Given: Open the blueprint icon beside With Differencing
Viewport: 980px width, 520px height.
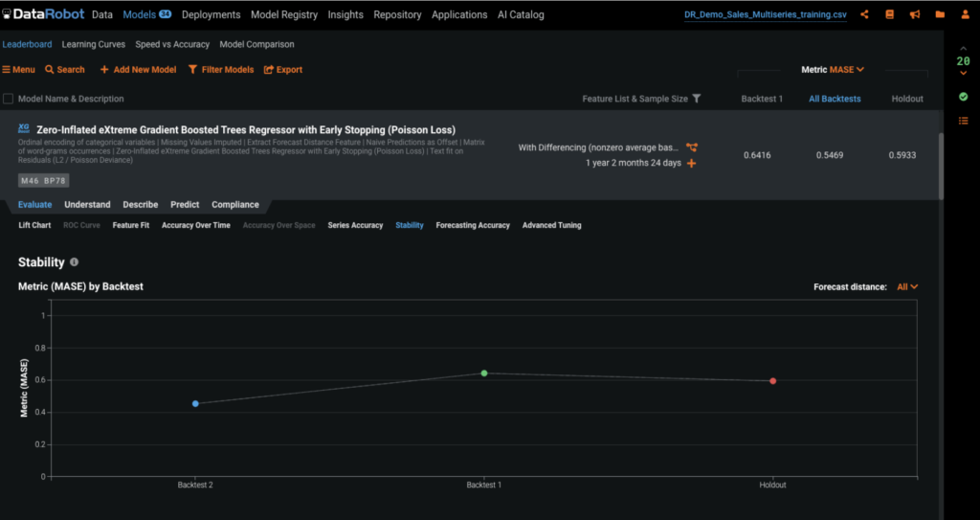Looking at the screenshot, I should (691, 147).
